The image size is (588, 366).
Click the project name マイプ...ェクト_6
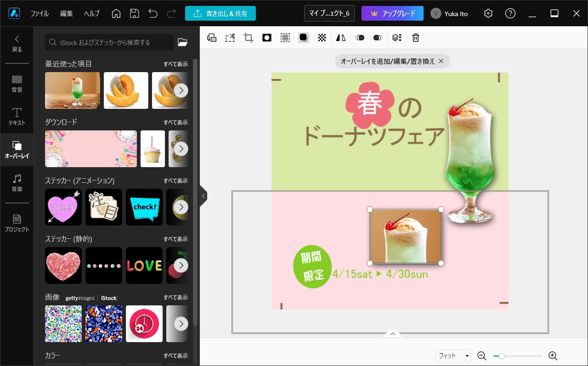point(329,13)
